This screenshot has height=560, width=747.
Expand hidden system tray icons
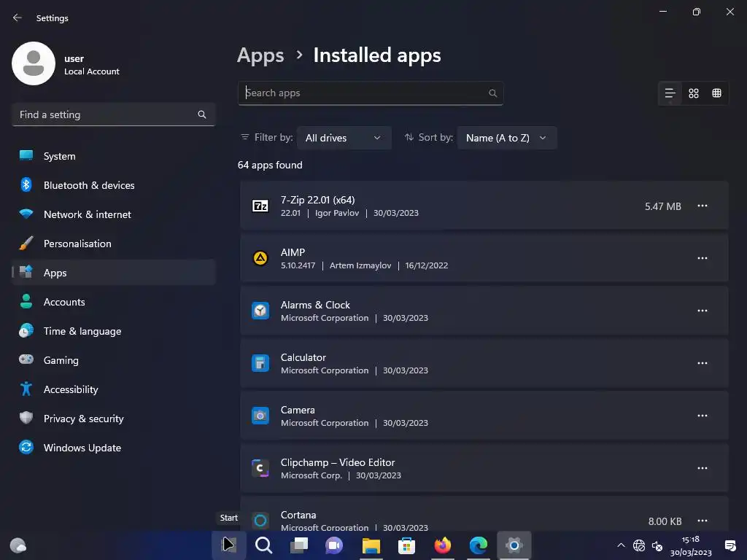point(621,545)
